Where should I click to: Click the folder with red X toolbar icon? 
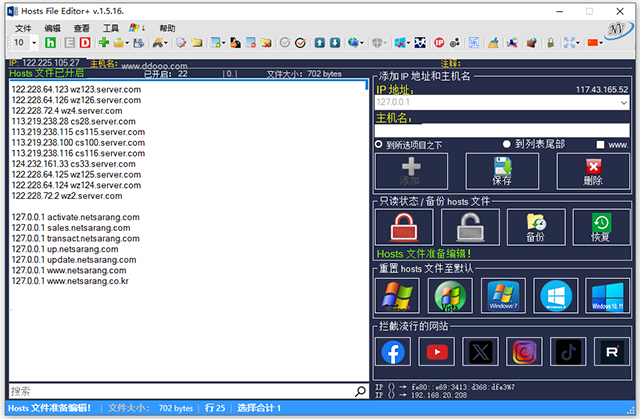point(266,43)
